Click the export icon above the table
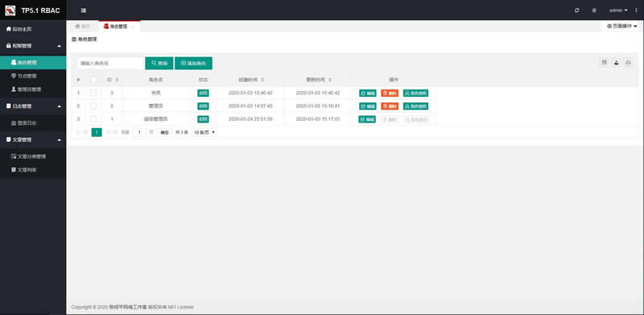The width and height of the screenshot is (644, 315). 616,63
